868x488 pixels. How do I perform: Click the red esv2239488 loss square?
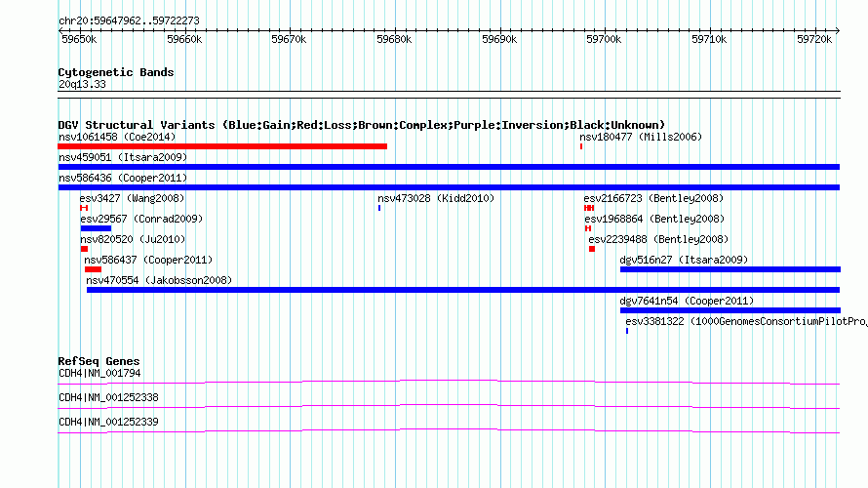point(592,249)
